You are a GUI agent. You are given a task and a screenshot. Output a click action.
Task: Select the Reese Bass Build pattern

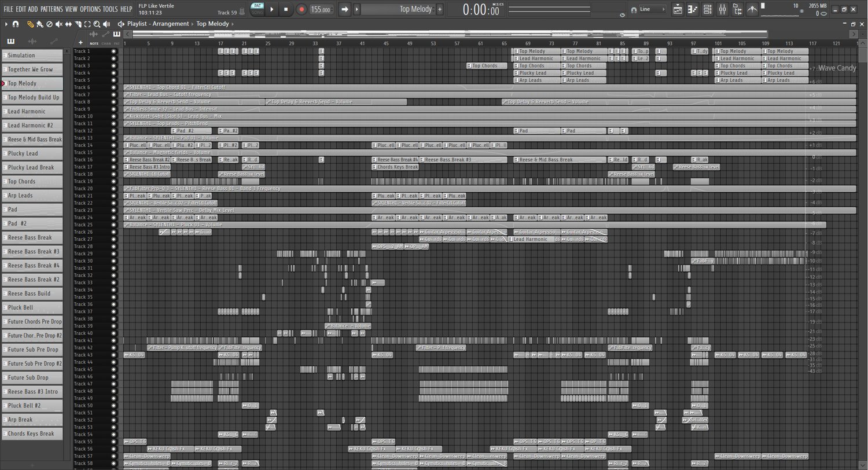32,293
